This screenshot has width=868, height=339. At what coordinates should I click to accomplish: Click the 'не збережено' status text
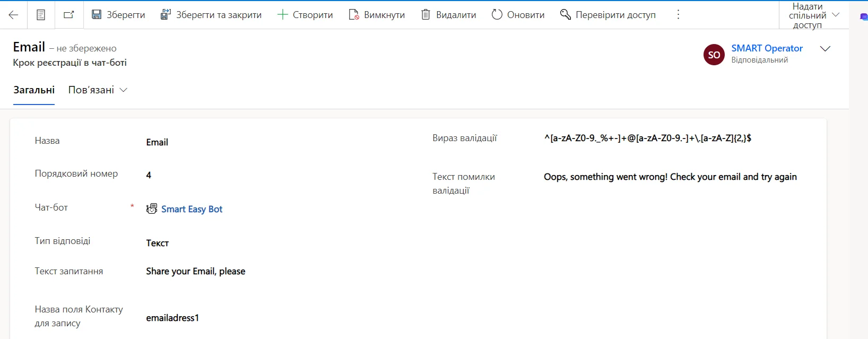[x=86, y=48]
